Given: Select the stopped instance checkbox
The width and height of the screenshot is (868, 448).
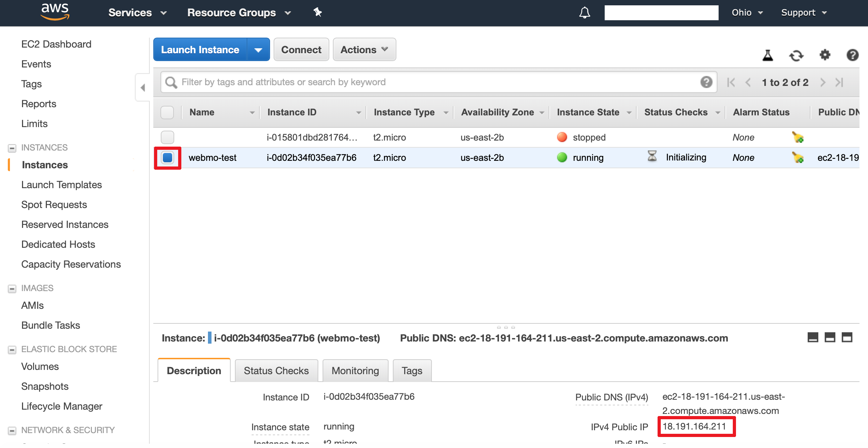Looking at the screenshot, I should pyautogui.click(x=167, y=137).
